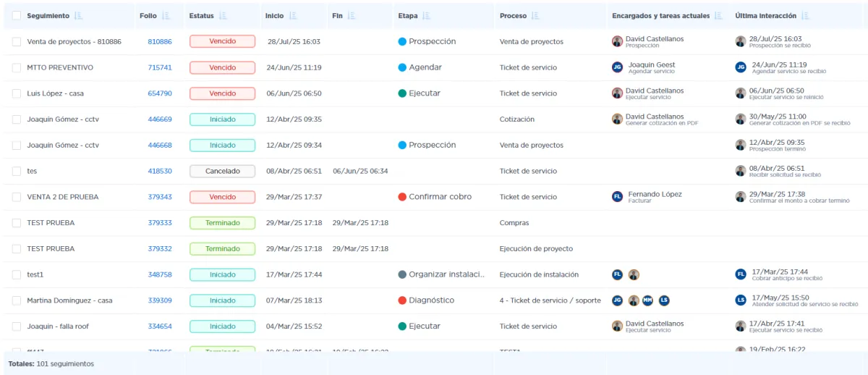Image resolution: width=868 pixels, height=375 pixels.
Task: Click the red Diagnóstico stage dot
Action: pyautogui.click(x=402, y=300)
